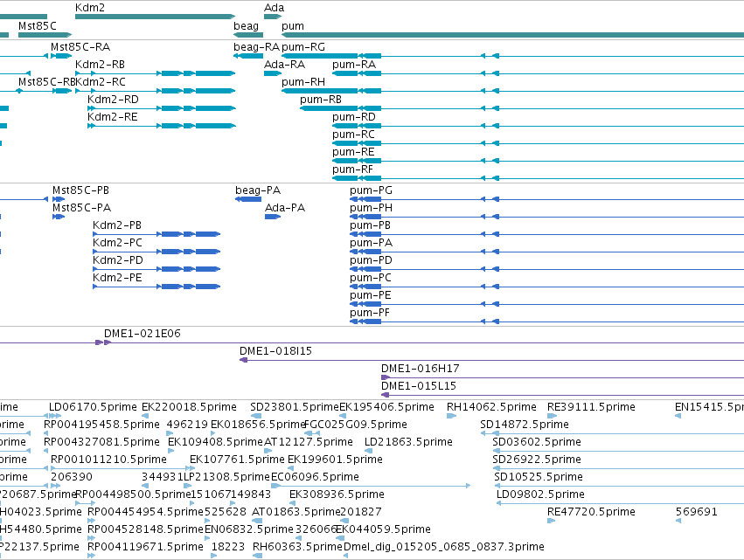
Task: Click EST SD23801.5prime
Action: pos(294,407)
